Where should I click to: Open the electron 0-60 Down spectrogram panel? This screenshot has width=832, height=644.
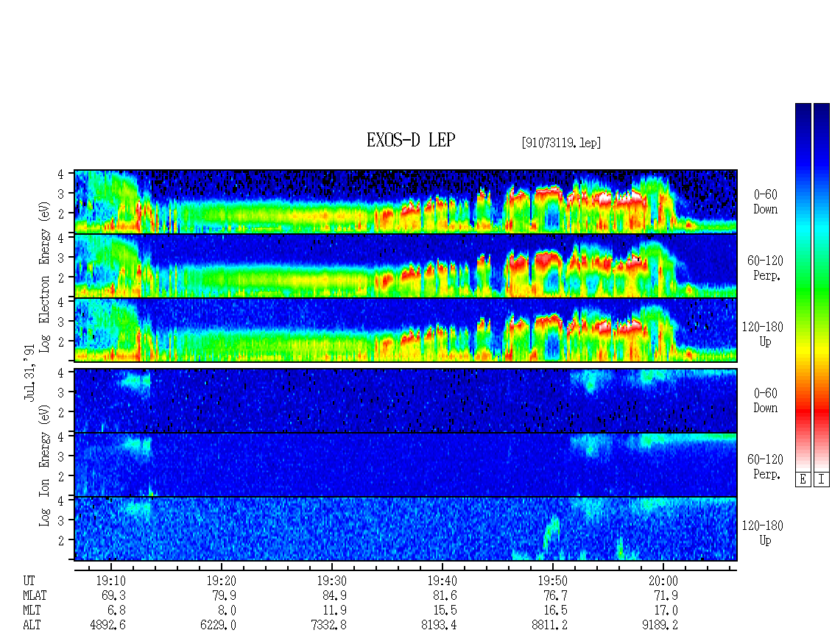click(x=406, y=202)
